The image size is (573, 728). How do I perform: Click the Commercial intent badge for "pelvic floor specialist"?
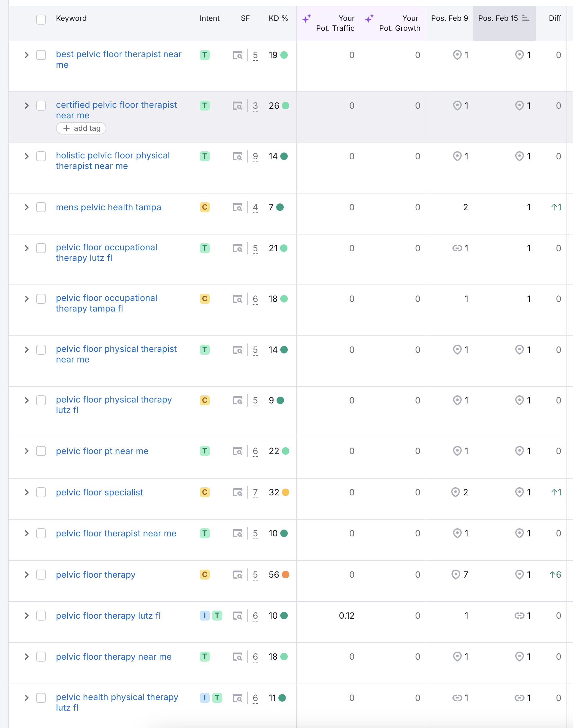[204, 492]
